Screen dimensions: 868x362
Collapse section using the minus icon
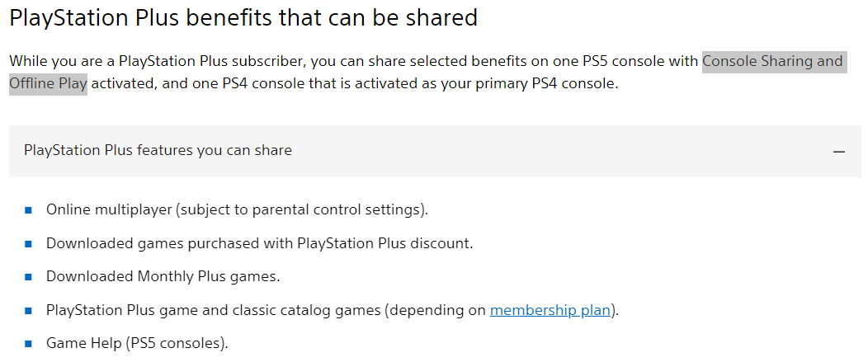click(x=839, y=151)
